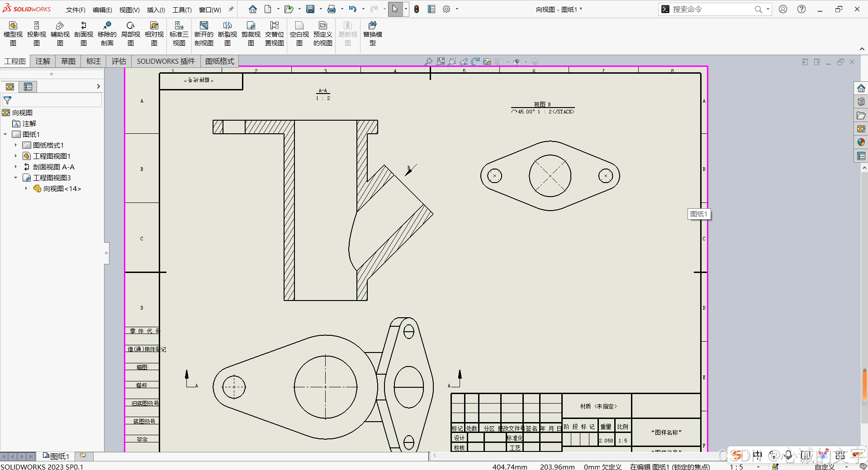Screen dimensions: 868x470
Task: Switch to the SOLIDWORKS 插件 tab
Action: pos(166,61)
